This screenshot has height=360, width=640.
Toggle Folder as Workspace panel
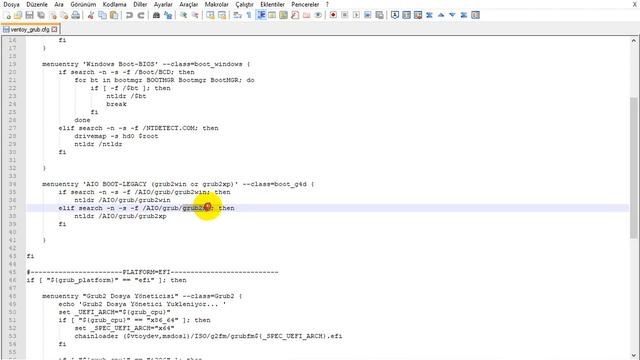pos(306,15)
